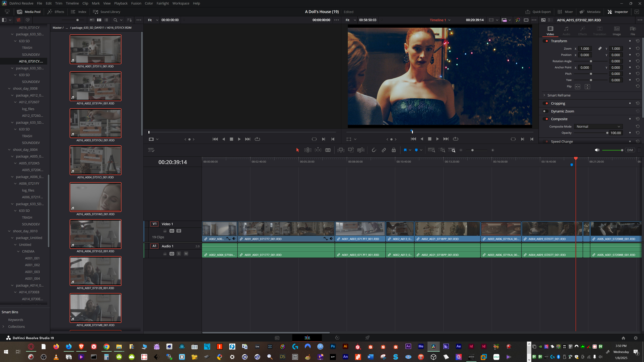Collapse the shoot_day_0008 bin
The image size is (644, 362).
pyautogui.click(x=9, y=88)
